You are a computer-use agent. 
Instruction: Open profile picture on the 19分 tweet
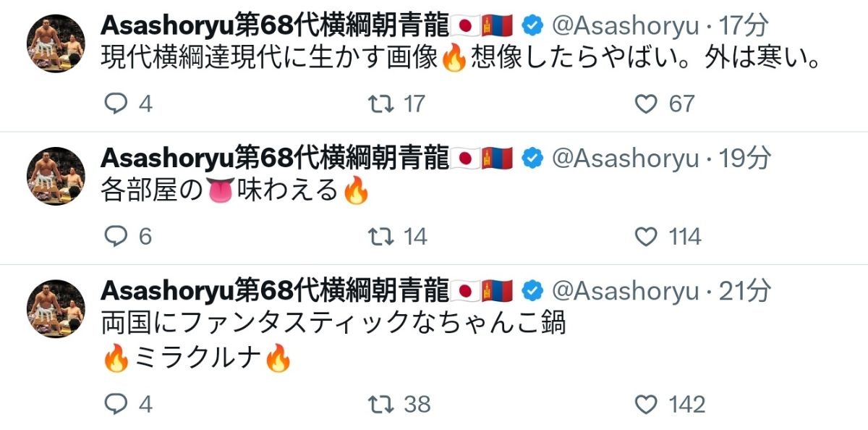[56, 176]
